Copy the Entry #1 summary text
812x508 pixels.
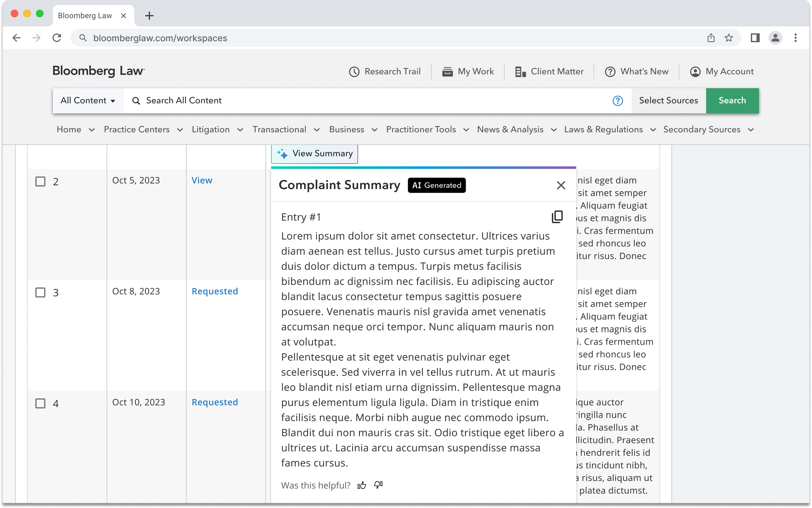click(557, 217)
